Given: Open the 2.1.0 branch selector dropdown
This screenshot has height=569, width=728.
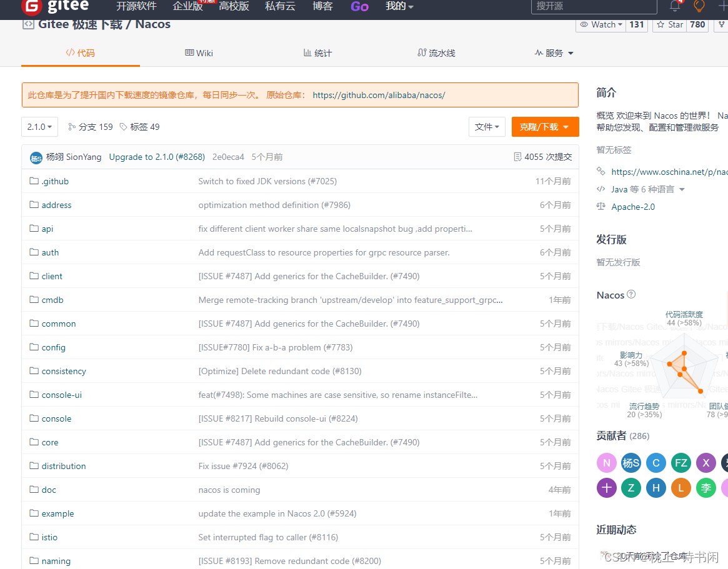Looking at the screenshot, I should [x=39, y=127].
